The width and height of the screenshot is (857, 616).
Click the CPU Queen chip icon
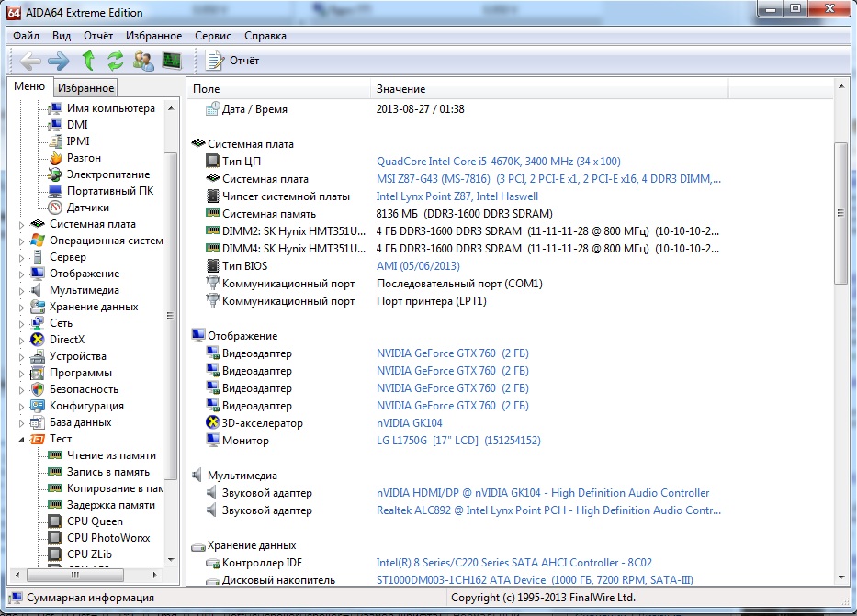(55, 521)
